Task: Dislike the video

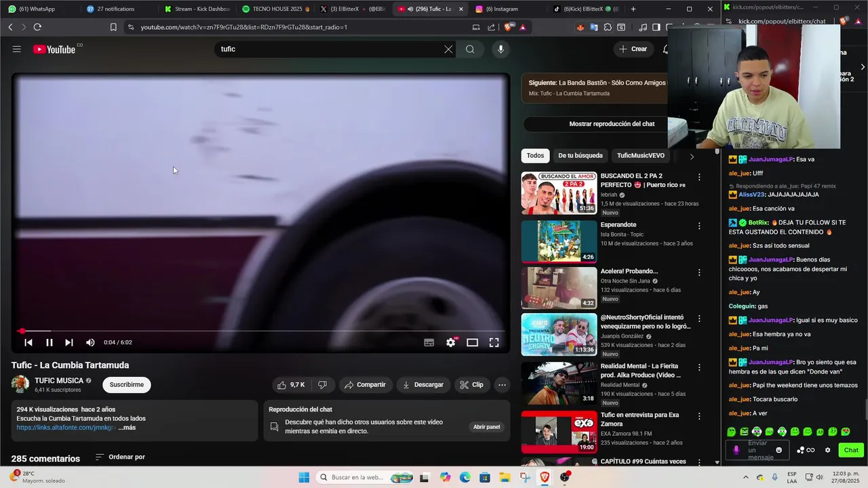Action: pyautogui.click(x=323, y=384)
